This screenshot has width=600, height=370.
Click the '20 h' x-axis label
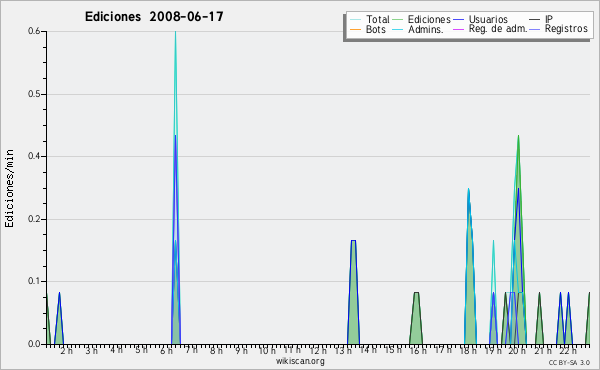517,351
